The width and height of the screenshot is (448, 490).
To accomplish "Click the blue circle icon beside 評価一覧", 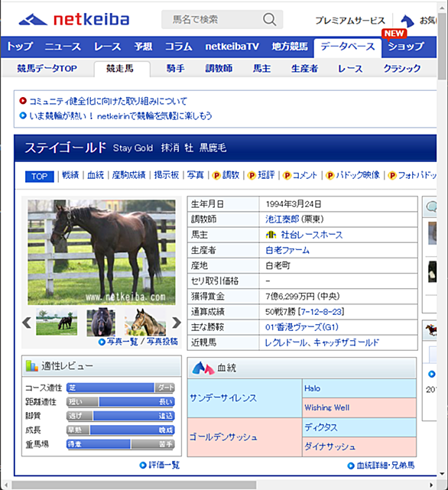I will pos(143,466).
